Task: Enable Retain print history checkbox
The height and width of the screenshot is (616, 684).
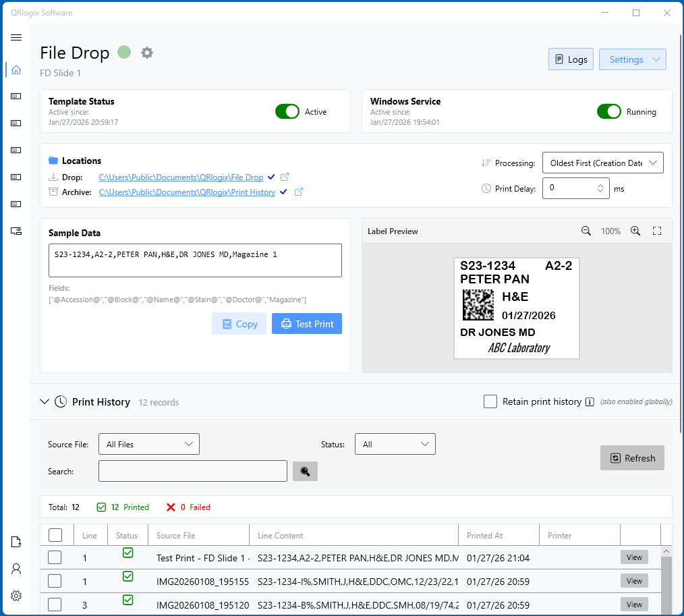Action: point(490,401)
